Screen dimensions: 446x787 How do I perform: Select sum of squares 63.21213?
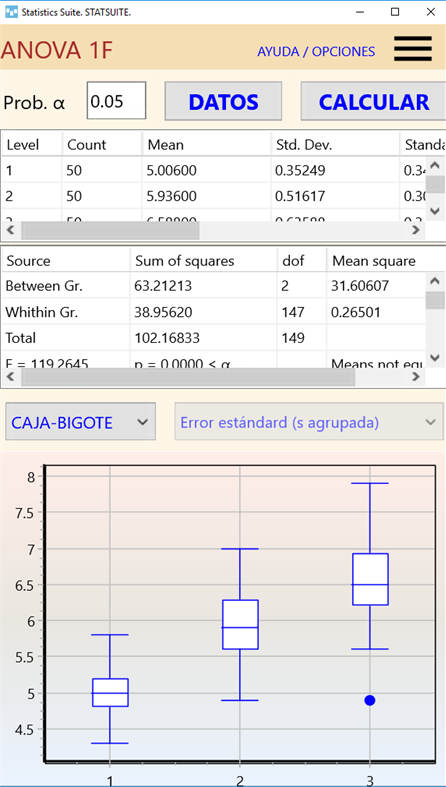point(163,286)
